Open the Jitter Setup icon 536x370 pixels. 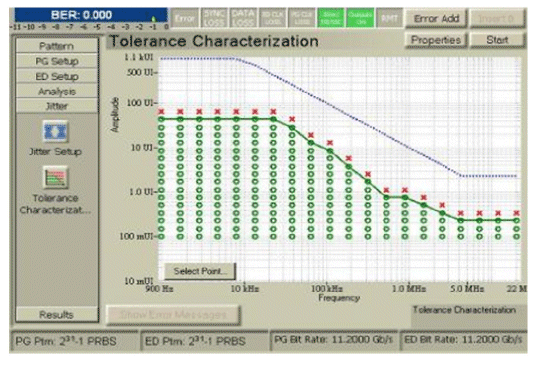55,131
